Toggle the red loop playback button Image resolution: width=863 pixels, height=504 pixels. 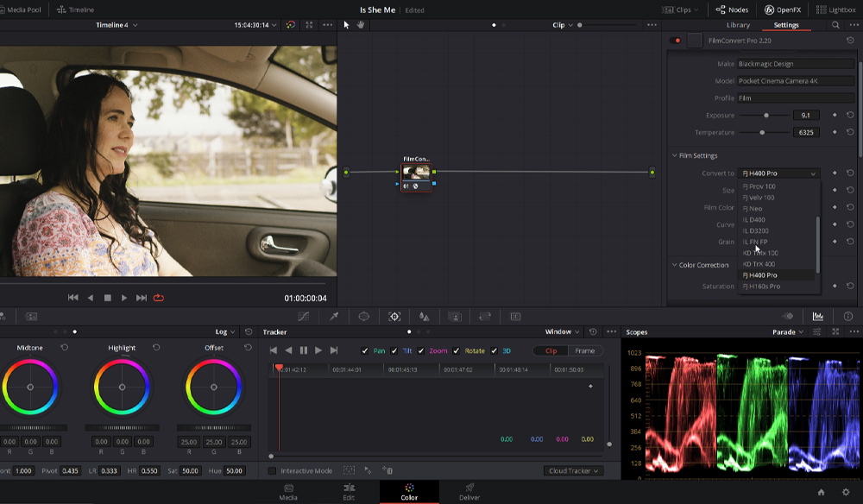coord(159,298)
